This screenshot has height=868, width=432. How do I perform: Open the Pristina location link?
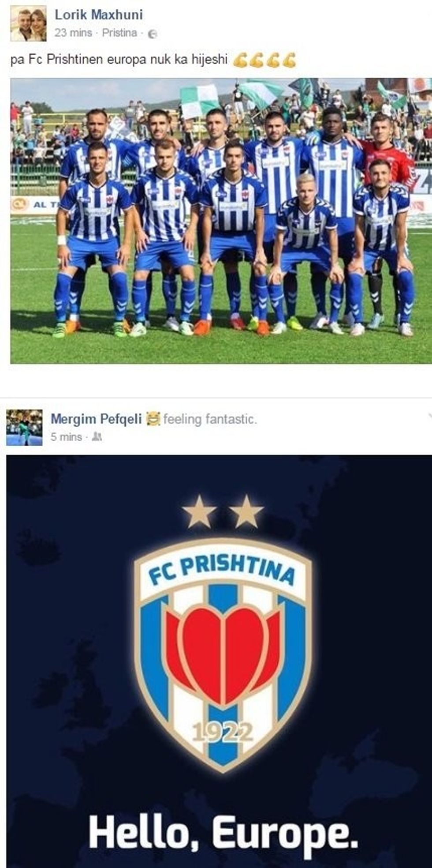click(119, 33)
